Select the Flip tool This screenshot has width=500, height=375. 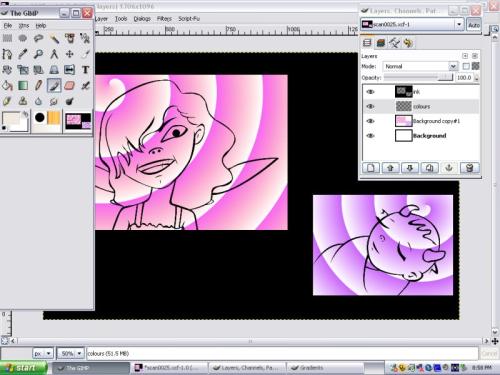click(70, 69)
